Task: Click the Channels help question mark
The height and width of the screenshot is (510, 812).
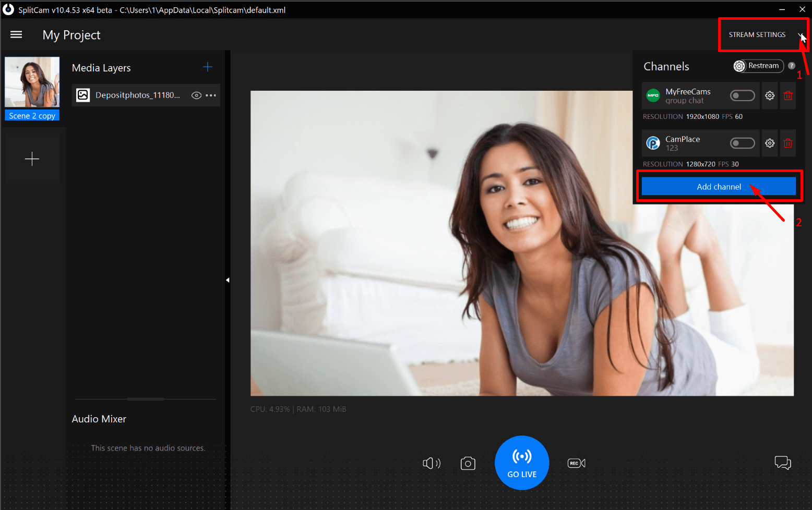Action: coord(792,66)
